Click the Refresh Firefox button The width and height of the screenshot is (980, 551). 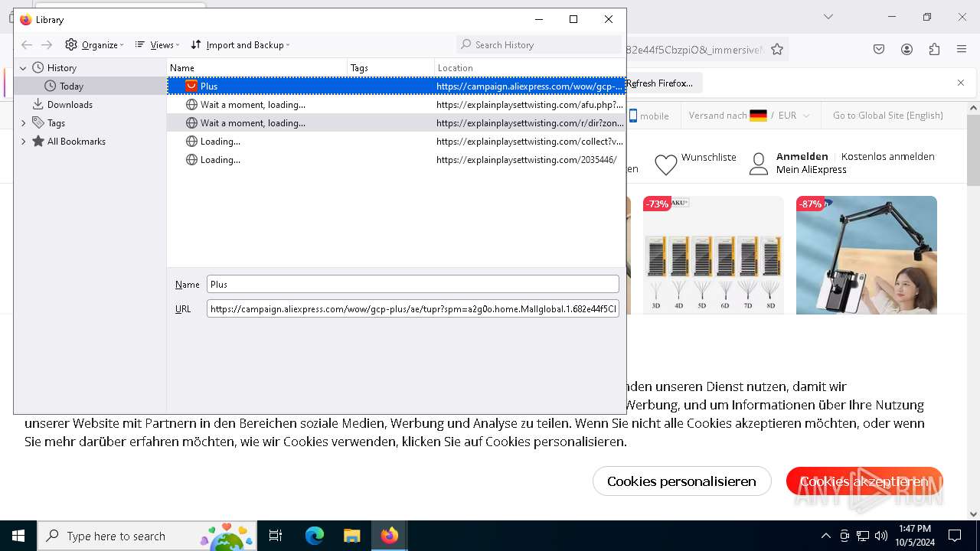point(661,83)
